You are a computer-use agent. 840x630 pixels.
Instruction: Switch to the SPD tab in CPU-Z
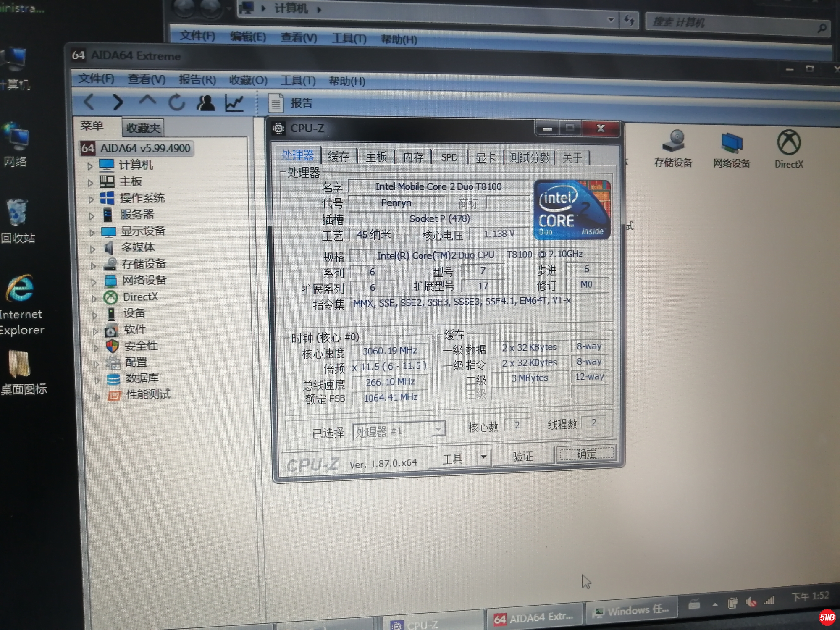point(449,157)
